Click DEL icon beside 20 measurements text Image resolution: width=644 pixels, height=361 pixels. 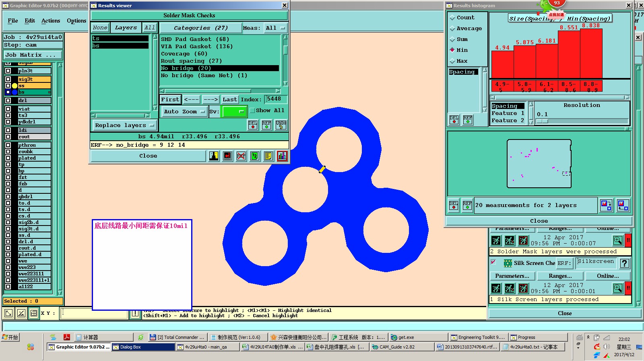pyautogui.click(x=454, y=205)
